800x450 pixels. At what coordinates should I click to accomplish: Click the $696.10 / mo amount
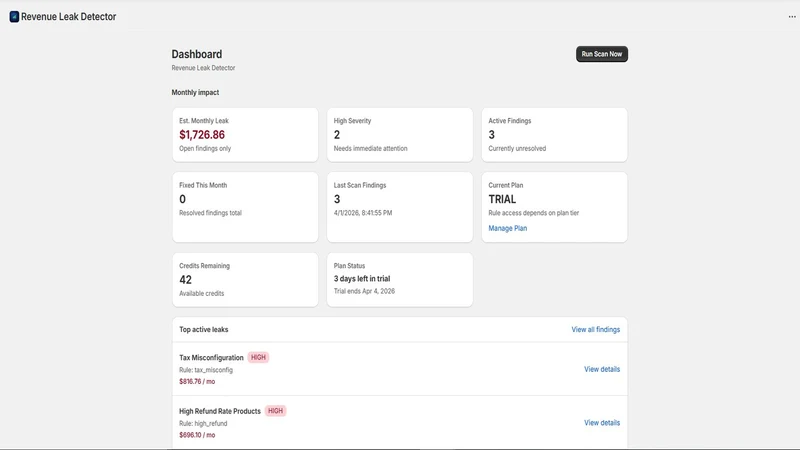[197, 435]
